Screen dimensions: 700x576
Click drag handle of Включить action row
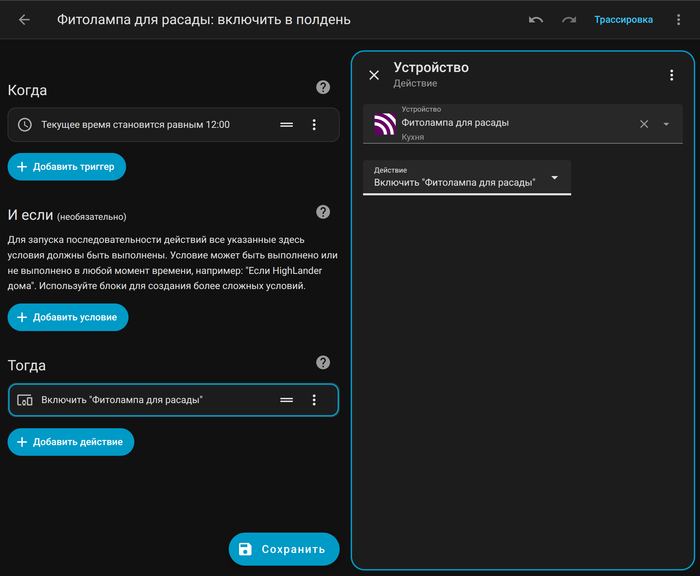point(287,400)
